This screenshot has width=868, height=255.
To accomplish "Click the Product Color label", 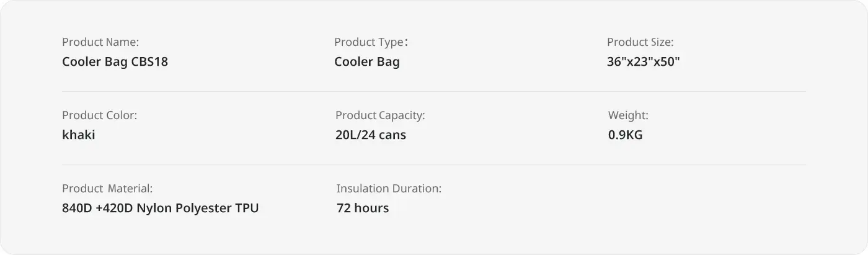I will tap(99, 115).
